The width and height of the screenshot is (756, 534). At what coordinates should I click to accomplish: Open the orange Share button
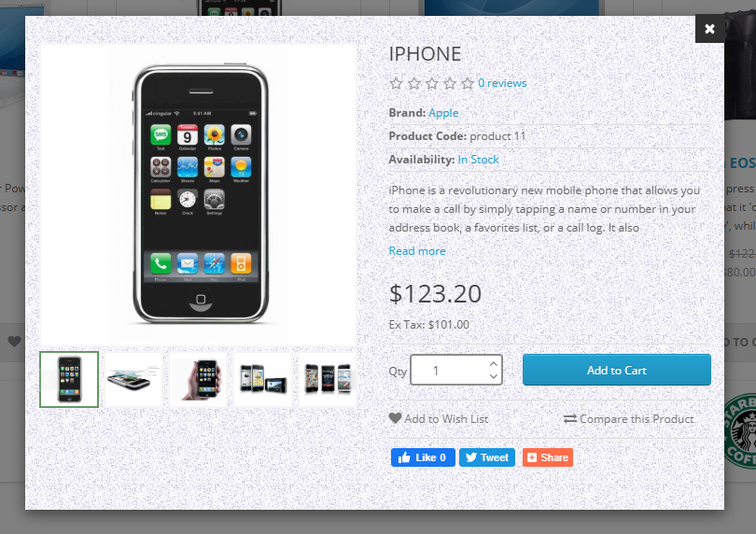pos(548,457)
